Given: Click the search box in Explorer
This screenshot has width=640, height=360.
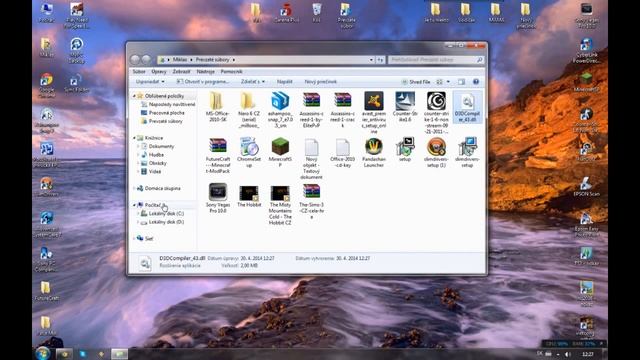Looking at the screenshot, I should pos(435,60).
